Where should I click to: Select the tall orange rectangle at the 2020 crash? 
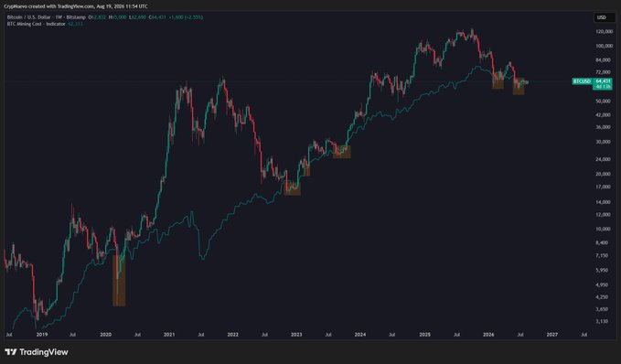pyautogui.click(x=119, y=280)
